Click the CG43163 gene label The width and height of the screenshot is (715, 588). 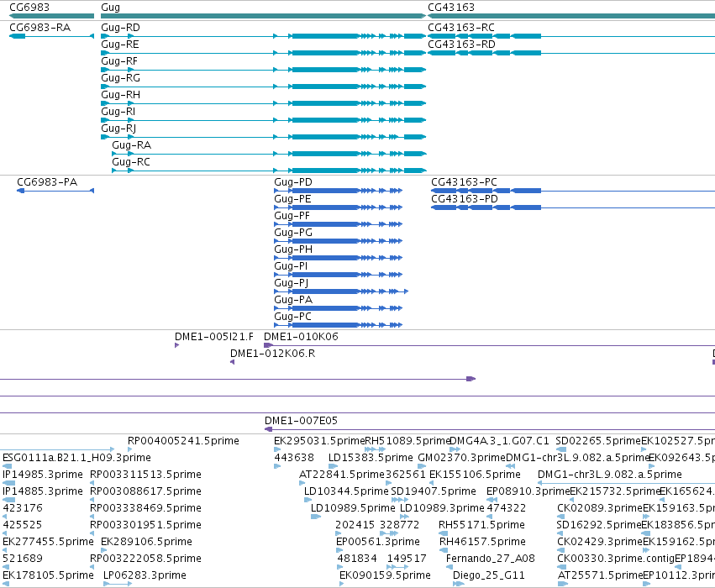451,8
